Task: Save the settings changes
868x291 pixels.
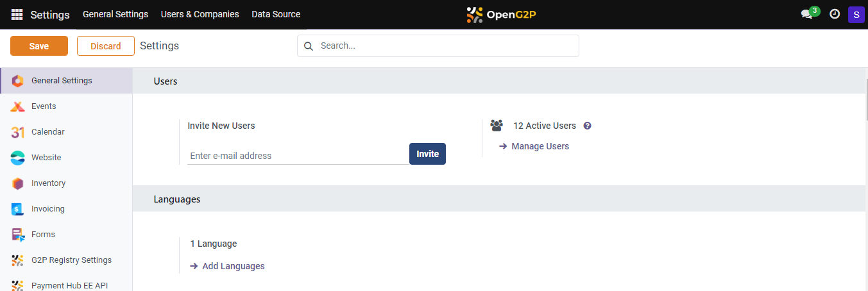Action: (39, 46)
